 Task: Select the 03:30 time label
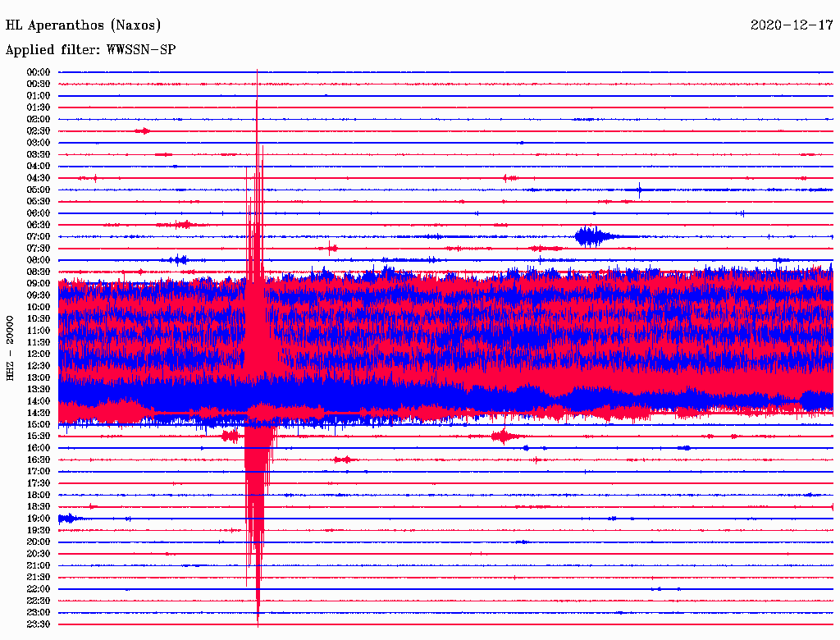[x=39, y=155]
